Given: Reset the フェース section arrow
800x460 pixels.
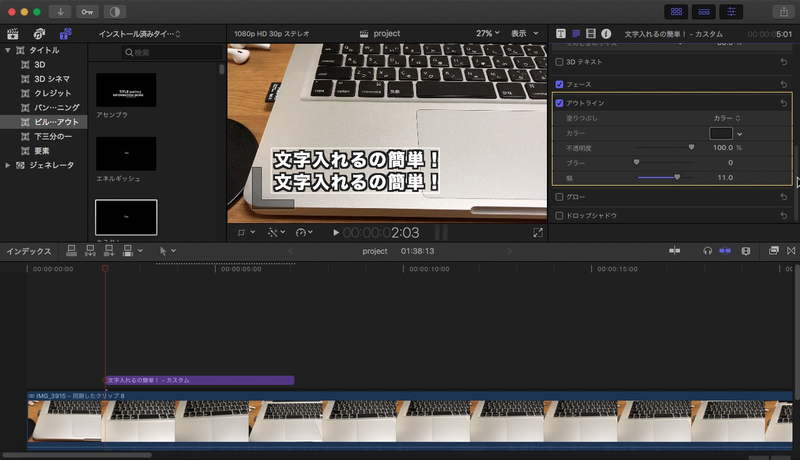Looking at the screenshot, I should tap(784, 84).
